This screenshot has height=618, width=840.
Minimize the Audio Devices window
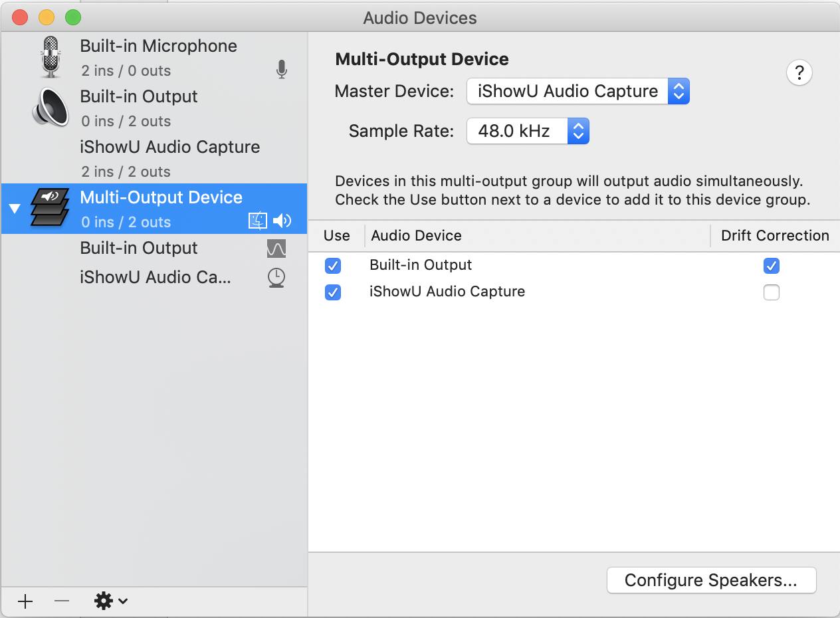47,18
